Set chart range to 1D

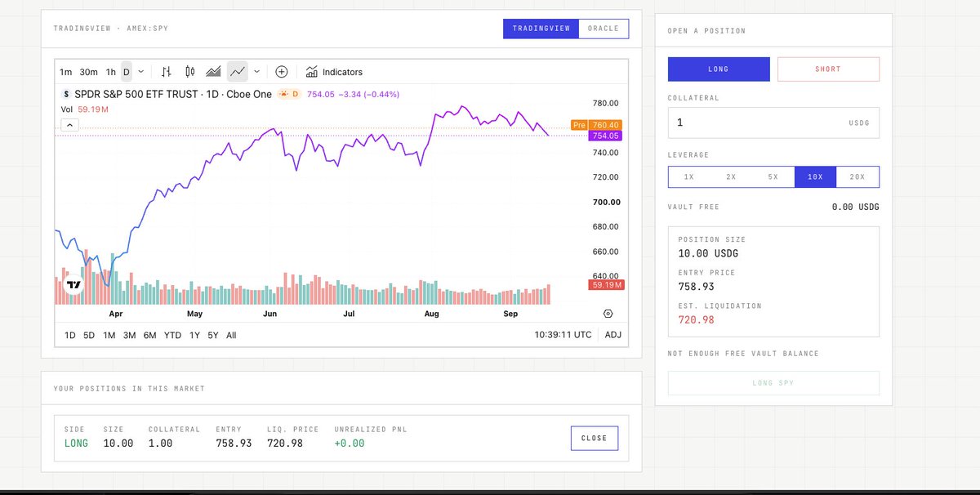(70, 335)
